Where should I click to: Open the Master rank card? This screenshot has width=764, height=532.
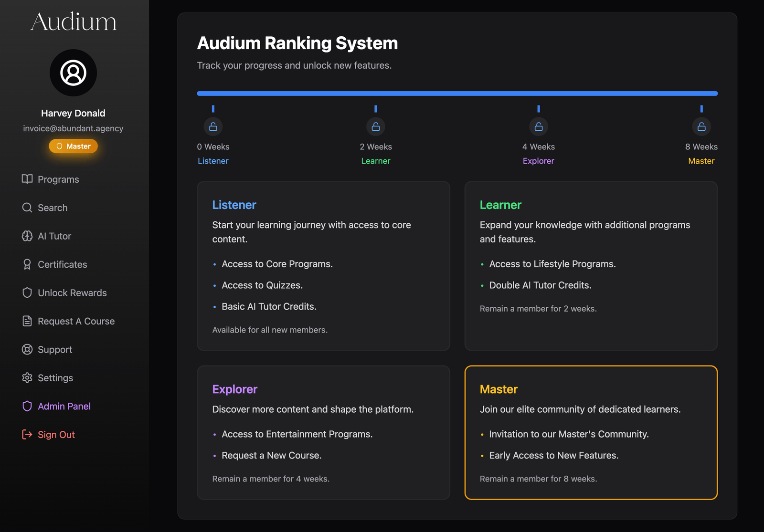click(591, 432)
